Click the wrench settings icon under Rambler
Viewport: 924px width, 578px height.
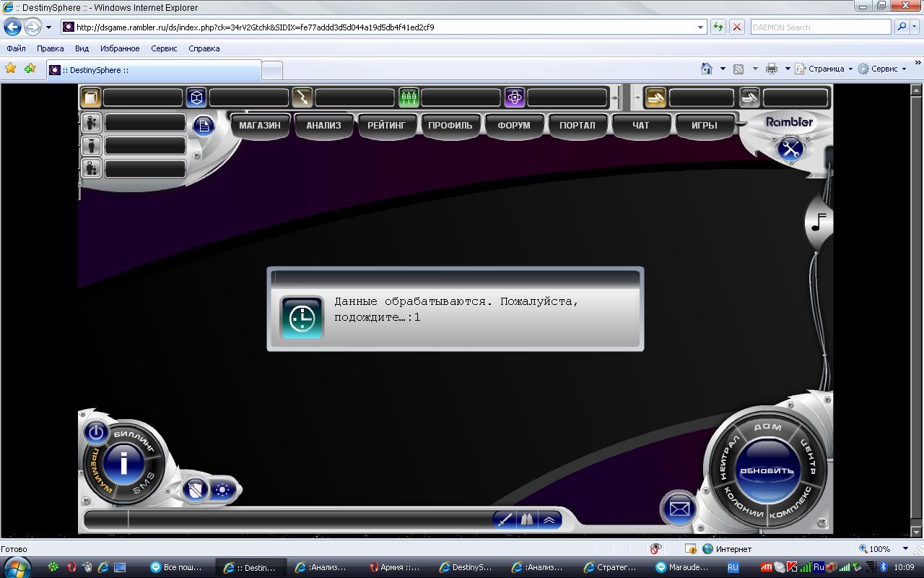(790, 149)
